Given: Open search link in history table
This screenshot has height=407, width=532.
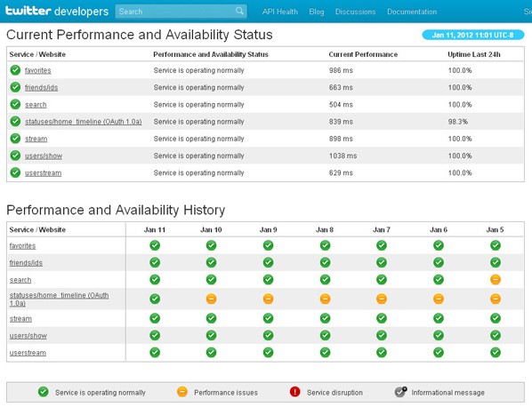Looking at the screenshot, I should (20, 280).
